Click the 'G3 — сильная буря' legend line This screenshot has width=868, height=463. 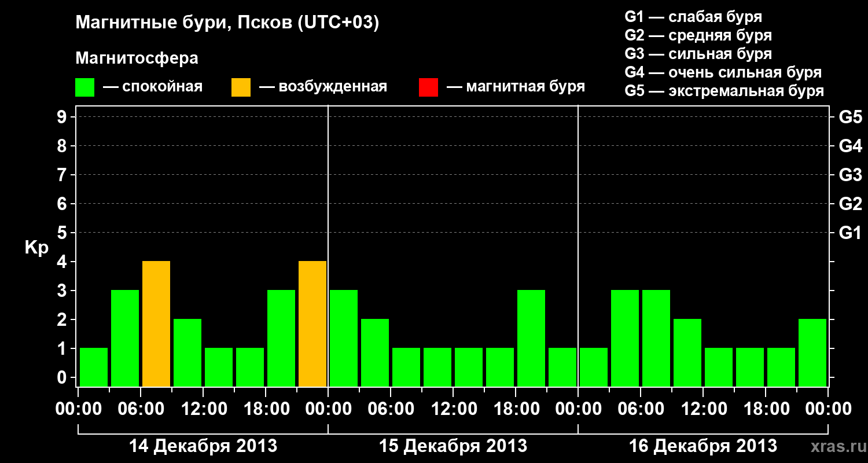point(698,54)
